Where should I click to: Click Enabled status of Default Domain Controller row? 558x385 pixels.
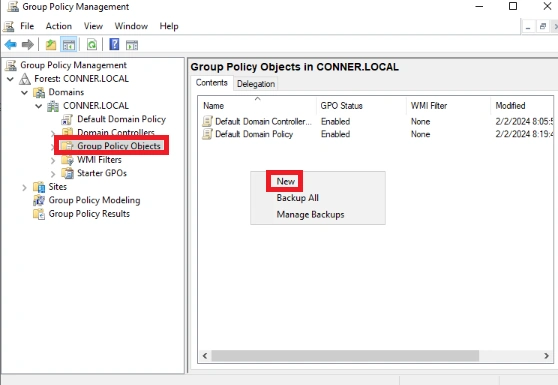tap(335, 121)
